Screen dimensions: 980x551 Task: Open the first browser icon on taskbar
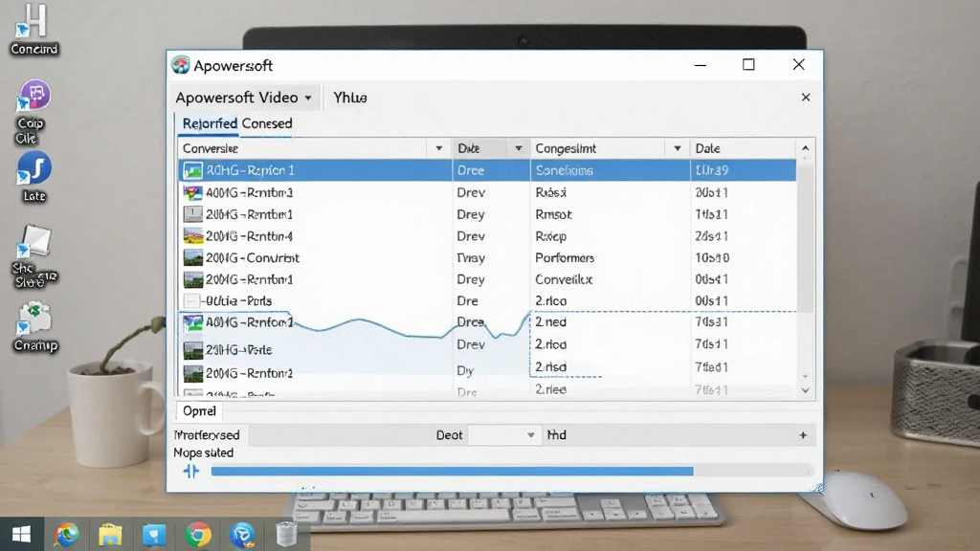pyautogui.click(x=66, y=535)
